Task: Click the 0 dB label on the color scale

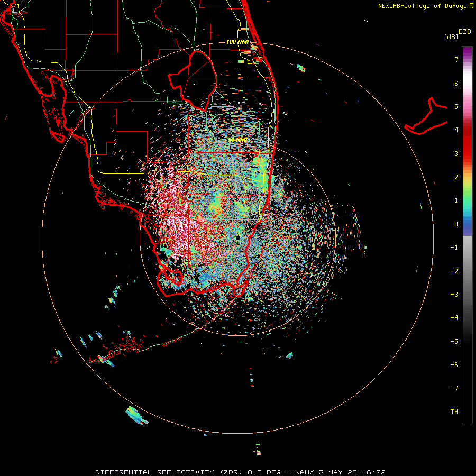Action: (x=456, y=224)
